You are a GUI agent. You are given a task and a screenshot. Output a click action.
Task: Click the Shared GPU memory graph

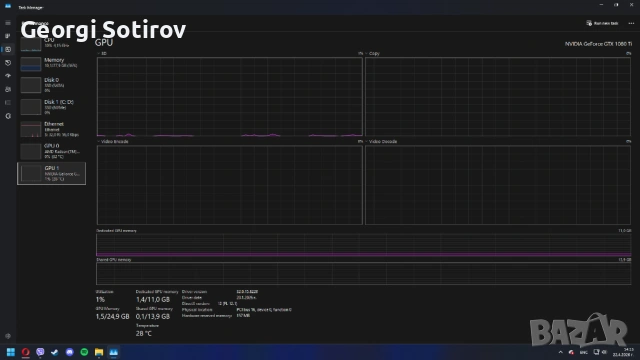(x=364, y=273)
